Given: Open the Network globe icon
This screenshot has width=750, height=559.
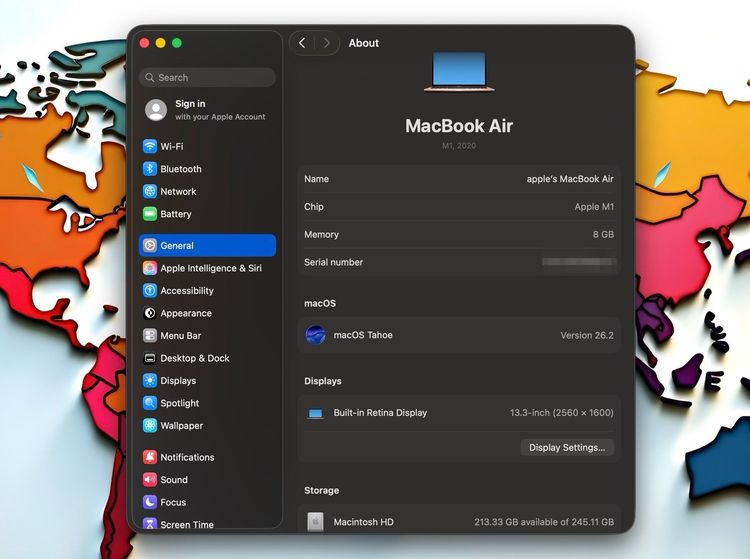Looking at the screenshot, I should 150,191.
